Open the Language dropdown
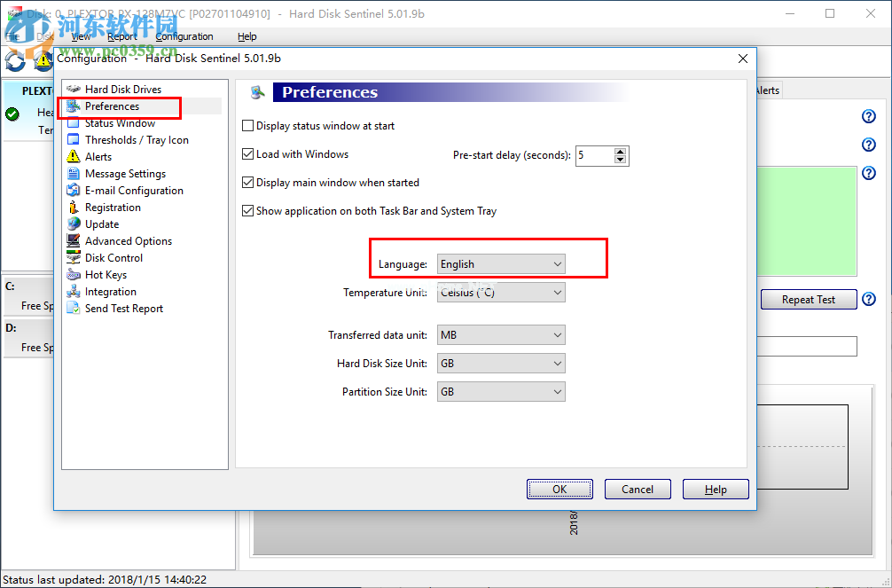892x588 pixels. (x=558, y=263)
